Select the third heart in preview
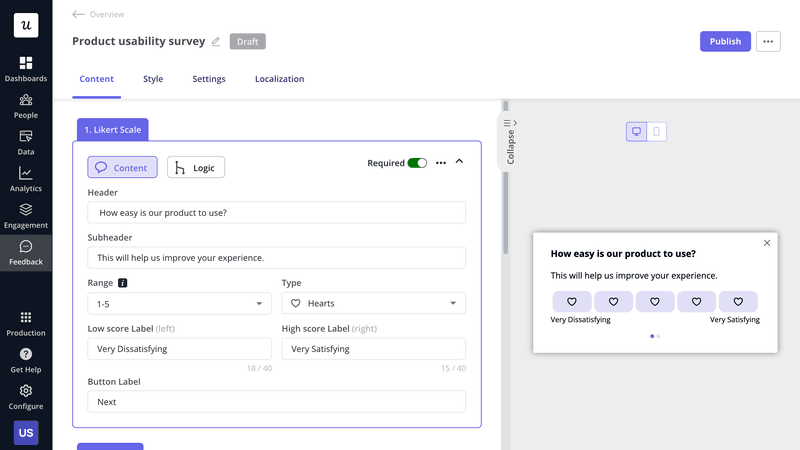 coord(655,302)
